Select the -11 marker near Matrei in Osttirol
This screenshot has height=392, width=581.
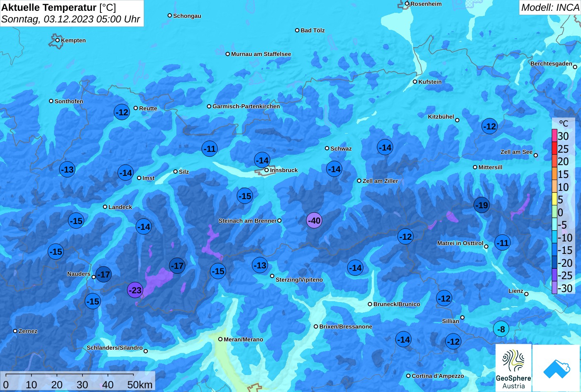503,243
